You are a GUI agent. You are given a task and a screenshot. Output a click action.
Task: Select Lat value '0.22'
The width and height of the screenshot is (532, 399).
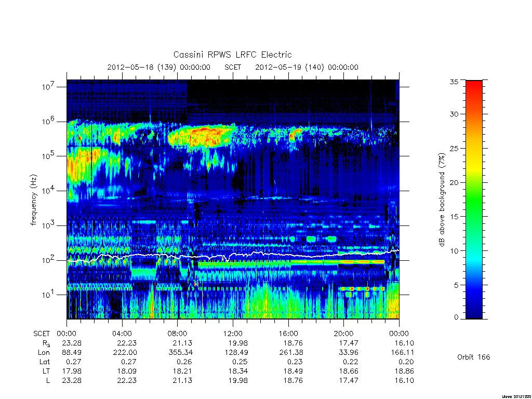(351, 362)
